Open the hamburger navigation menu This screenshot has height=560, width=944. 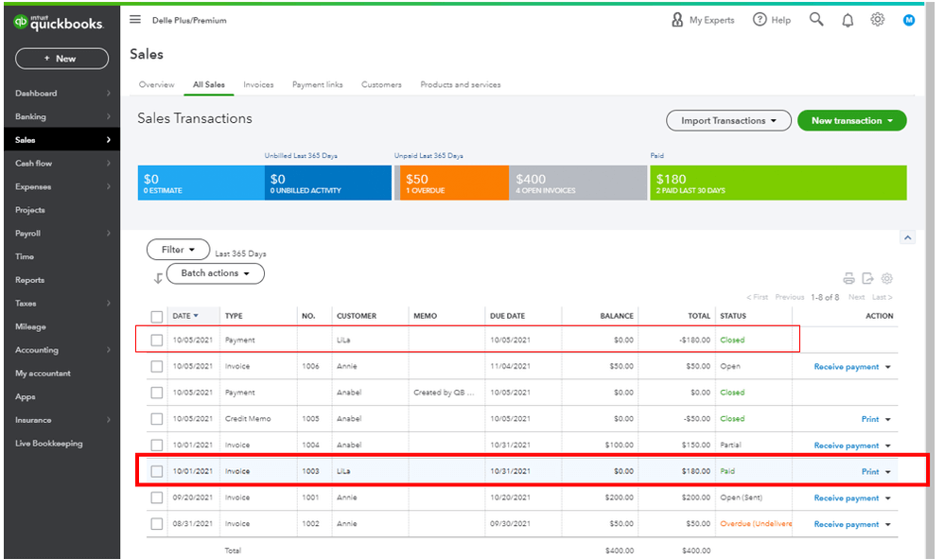pos(135,19)
